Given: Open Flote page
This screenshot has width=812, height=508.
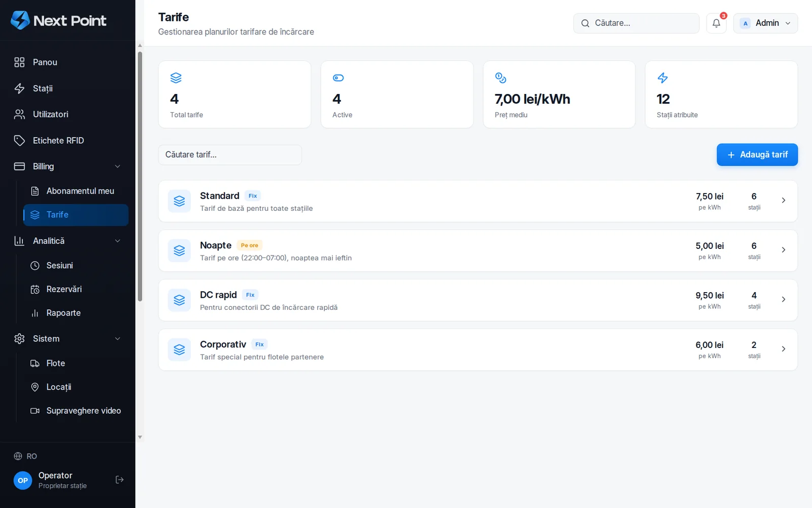Looking at the screenshot, I should coord(76,363).
